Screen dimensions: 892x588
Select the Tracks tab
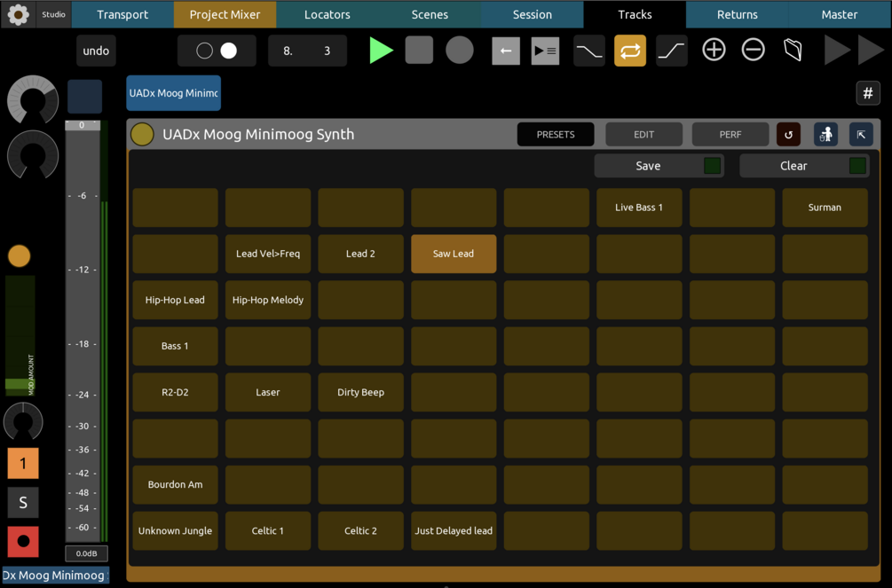[635, 14]
